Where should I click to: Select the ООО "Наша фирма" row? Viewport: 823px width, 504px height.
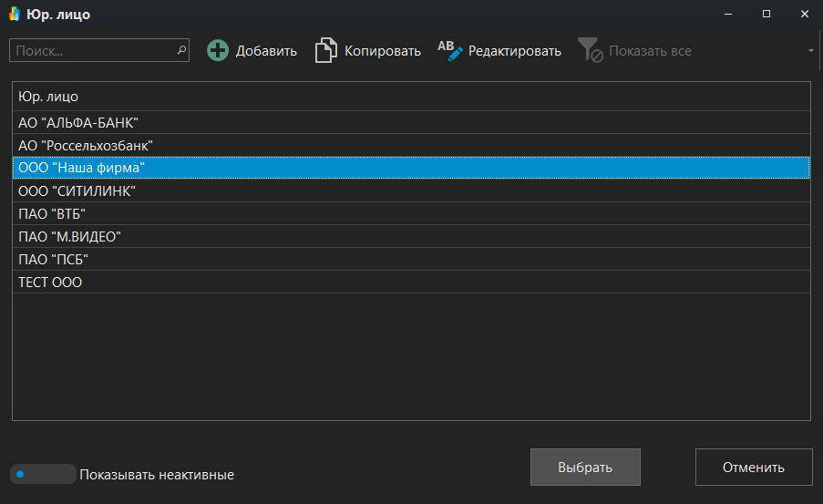[410, 168]
